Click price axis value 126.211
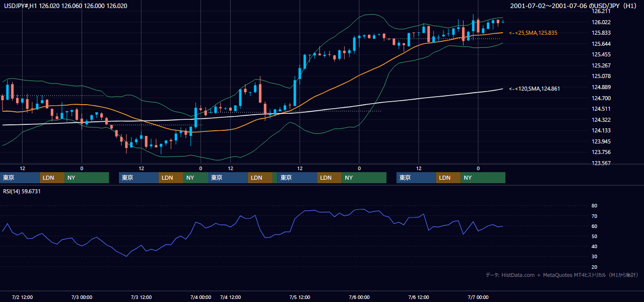Screen dimensions: 644x302 (x=601, y=11)
